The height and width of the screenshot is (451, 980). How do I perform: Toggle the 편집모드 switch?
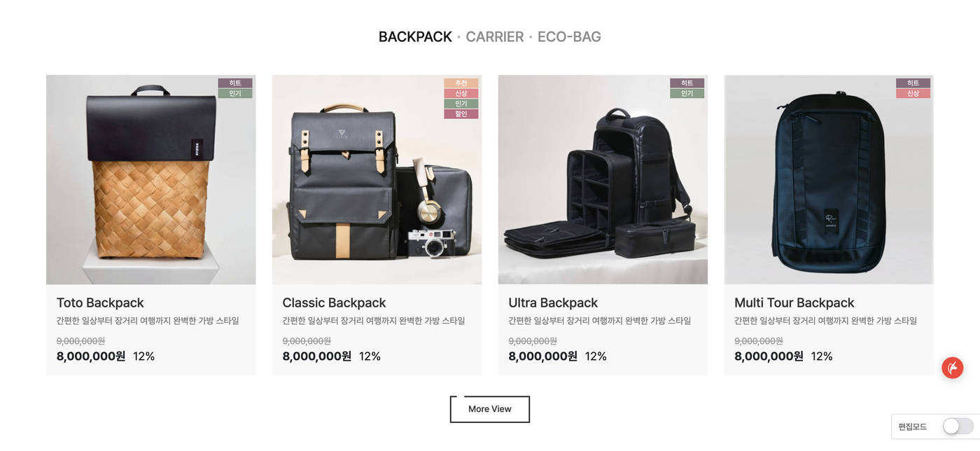(x=958, y=426)
